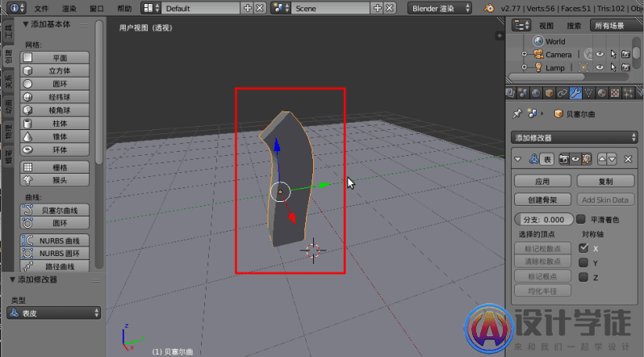Add a 棱角球 ico sphere mesh
Image resolution: width=644 pixels, height=357 pixels.
(55, 110)
